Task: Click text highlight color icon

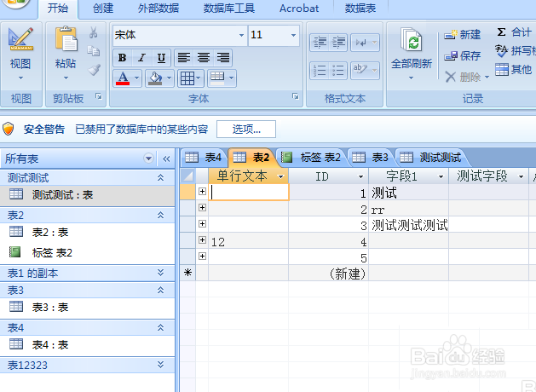Action: tap(360, 71)
